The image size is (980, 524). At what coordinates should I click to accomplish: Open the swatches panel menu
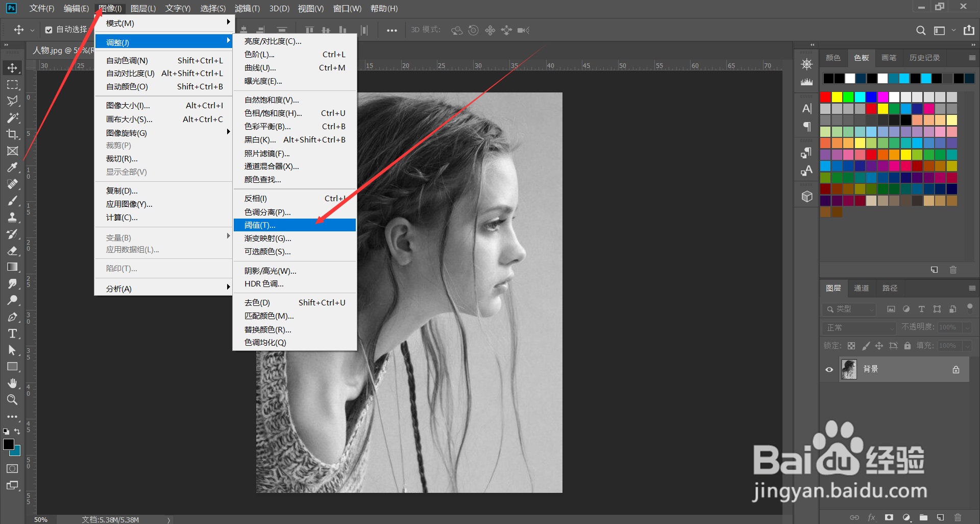point(972,58)
